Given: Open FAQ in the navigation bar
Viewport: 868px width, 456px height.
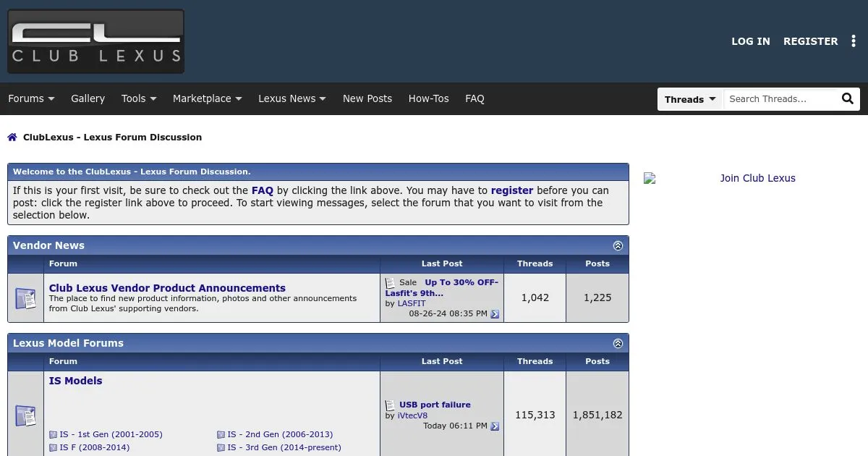Looking at the screenshot, I should (475, 98).
